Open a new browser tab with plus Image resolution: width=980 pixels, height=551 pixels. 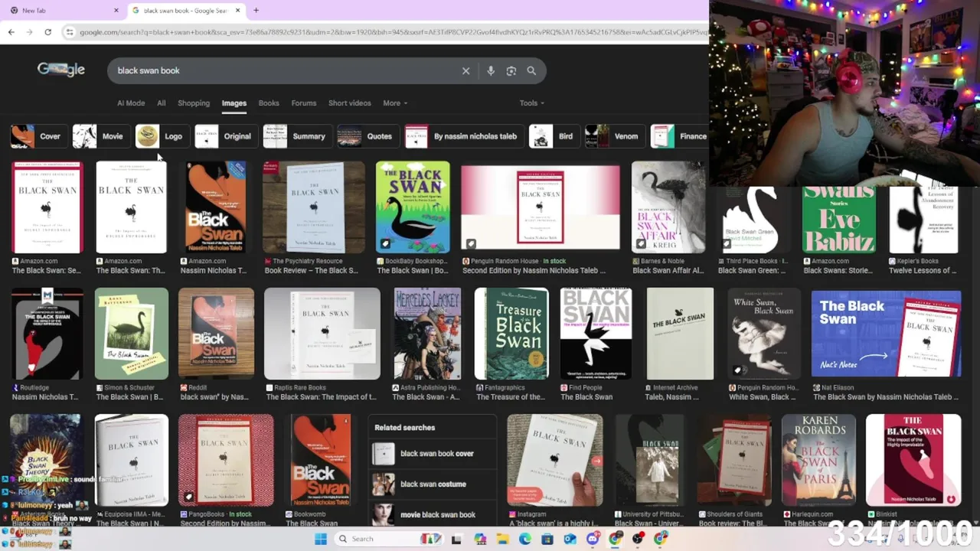click(x=256, y=10)
